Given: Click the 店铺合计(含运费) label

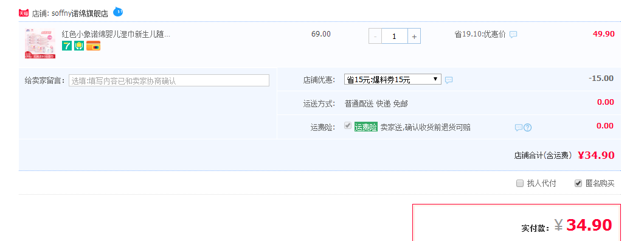Looking at the screenshot, I should click(x=543, y=155).
